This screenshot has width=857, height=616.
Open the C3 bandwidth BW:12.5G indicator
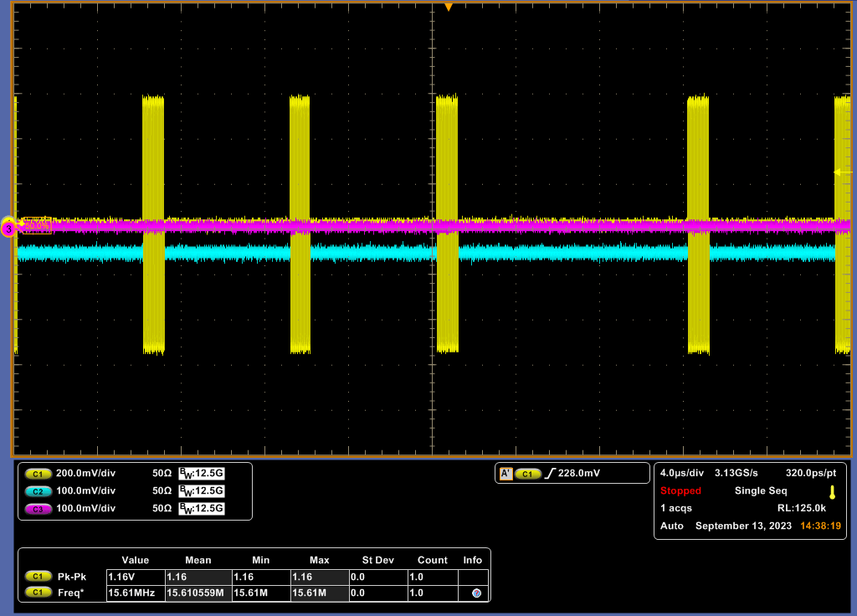pyautogui.click(x=202, y=508)
